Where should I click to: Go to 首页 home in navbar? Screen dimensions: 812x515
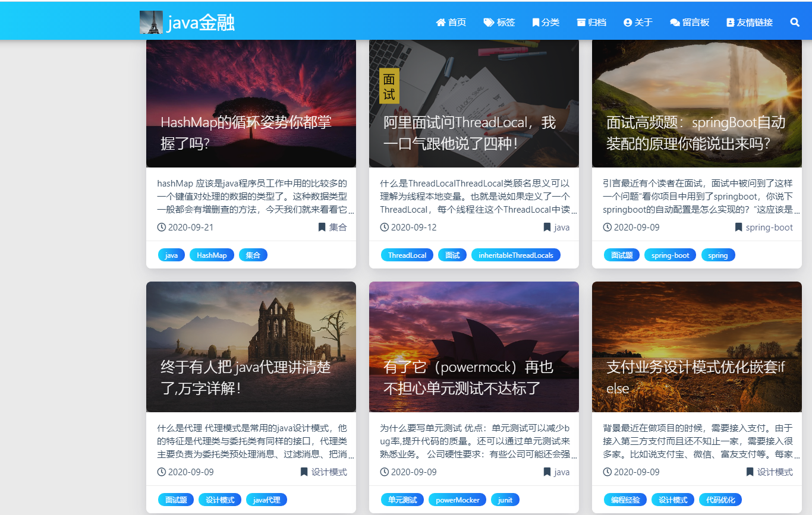(x=451, y=23)
